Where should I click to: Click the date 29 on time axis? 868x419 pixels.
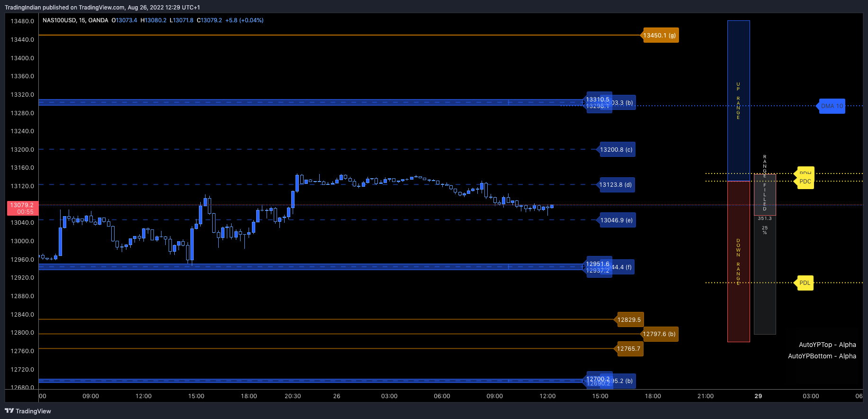click(x=758, y=396)
